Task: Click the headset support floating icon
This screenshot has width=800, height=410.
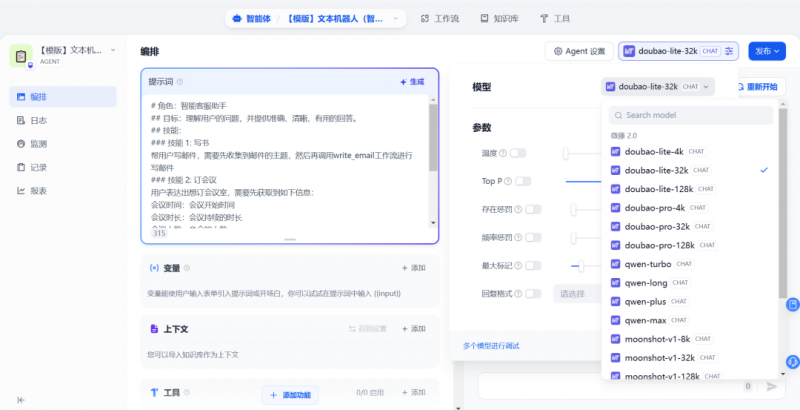Action: tap(793, 361)
